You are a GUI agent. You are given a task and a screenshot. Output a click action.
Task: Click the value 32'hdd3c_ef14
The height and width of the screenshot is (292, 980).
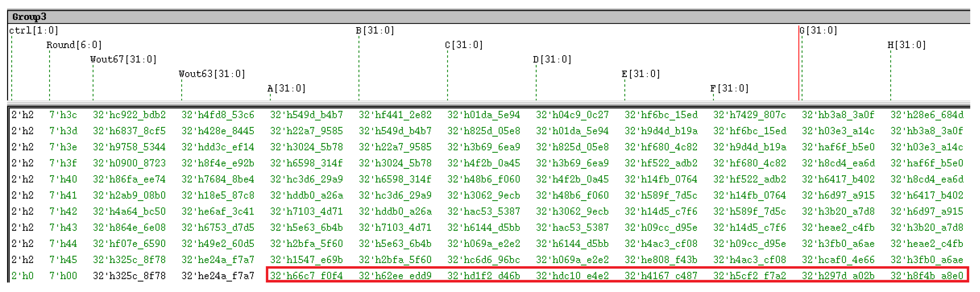[218, 147]
